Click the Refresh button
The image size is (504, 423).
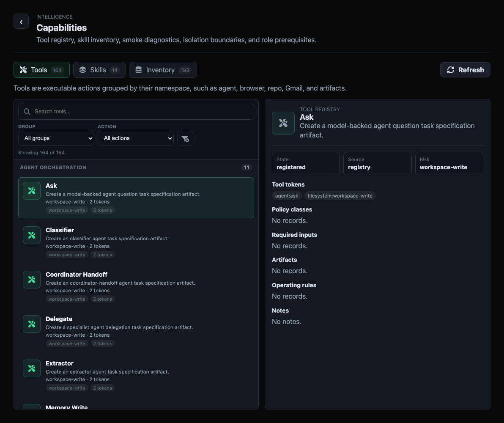click(465, 70)
